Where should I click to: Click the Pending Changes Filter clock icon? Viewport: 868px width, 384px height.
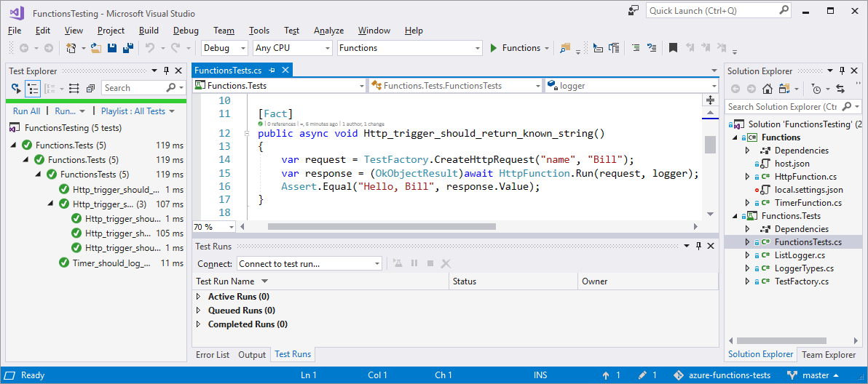816,89
